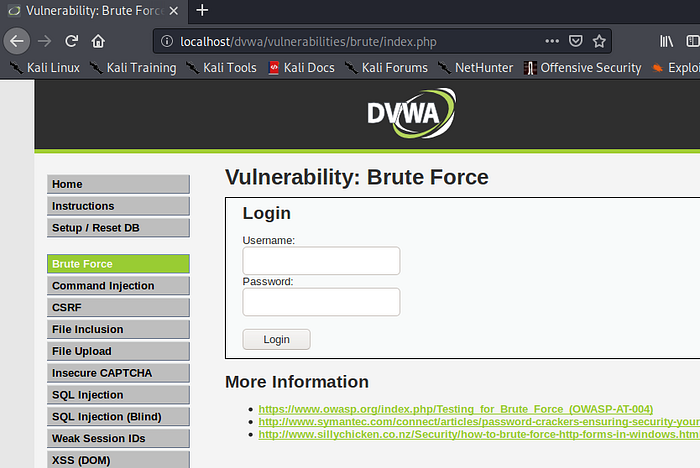Open Kali Linux bookmark
Viewport: 700px width, 468px height.
(45, 68)
